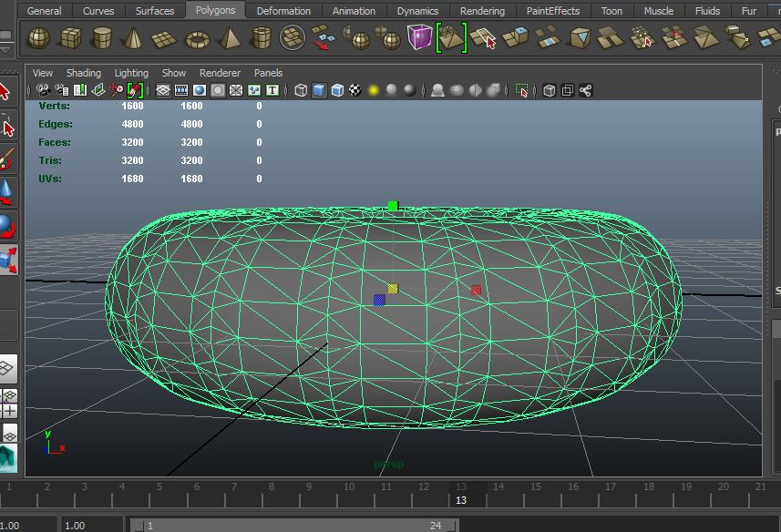This screenshot has width=781, height=532.
Task: Toggle smooth shade all display
Action: [319, 90]
